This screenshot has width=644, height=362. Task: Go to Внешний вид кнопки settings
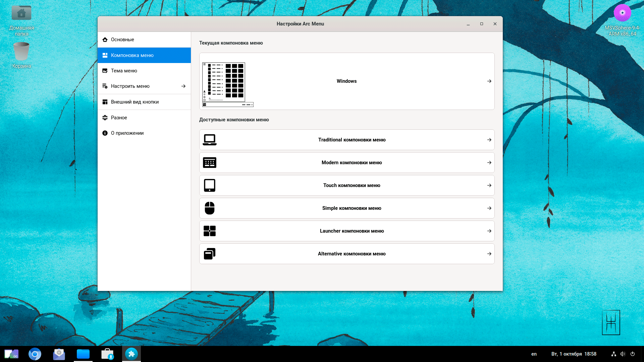pos(135,102)
